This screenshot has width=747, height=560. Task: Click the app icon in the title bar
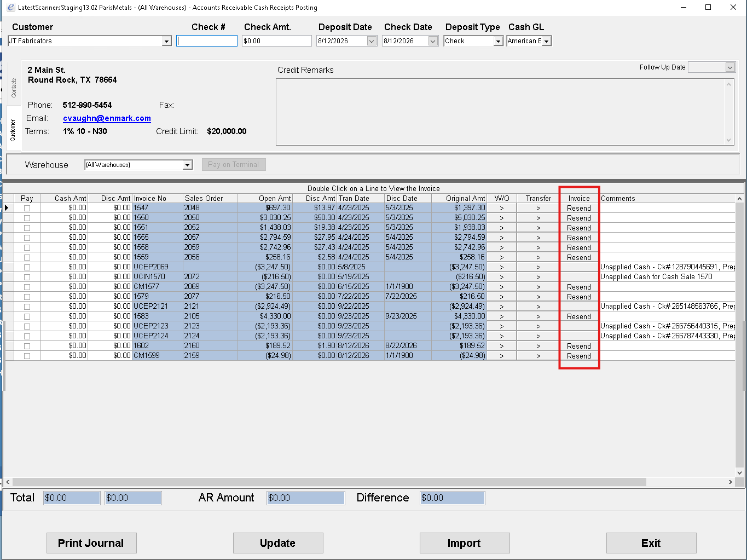tap(10, 7)
